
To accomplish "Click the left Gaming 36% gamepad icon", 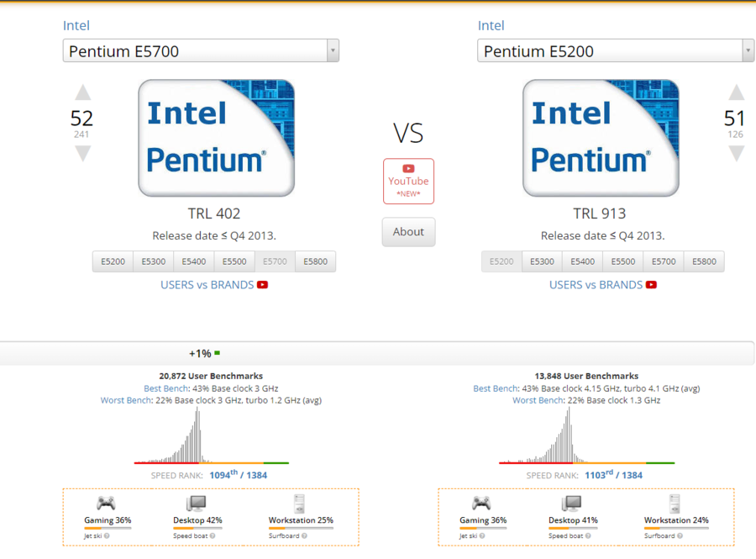I will coord(106,504).
